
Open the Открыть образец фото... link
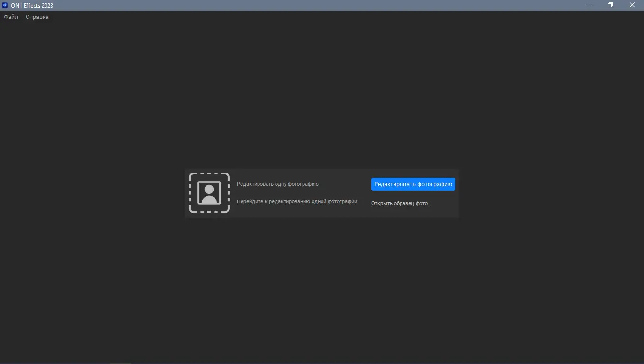[402, 203]
